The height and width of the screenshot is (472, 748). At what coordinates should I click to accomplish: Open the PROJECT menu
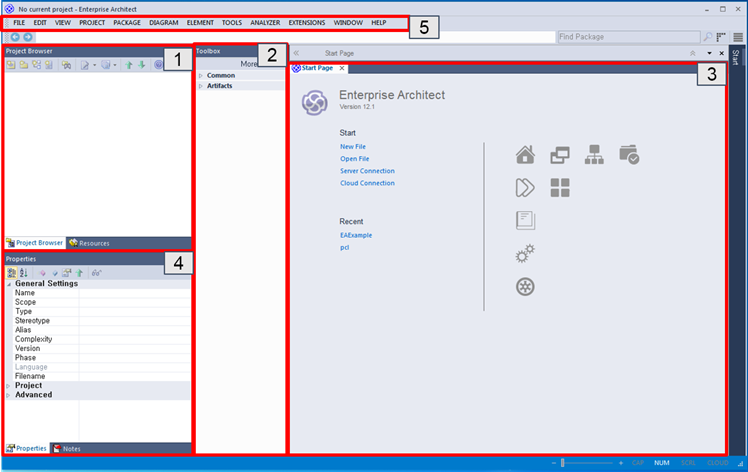pyautogui.click(x=92, y=22)
